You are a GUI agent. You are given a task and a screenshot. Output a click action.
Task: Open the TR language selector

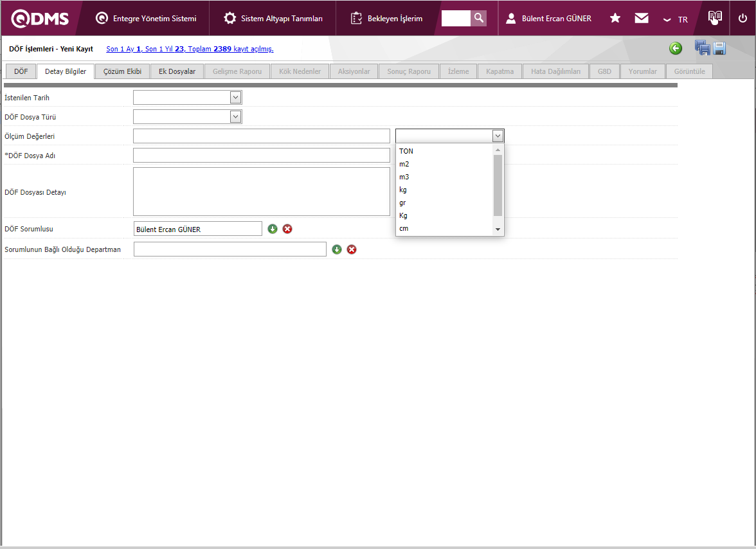pyautogui.click(x=676, y=19)
